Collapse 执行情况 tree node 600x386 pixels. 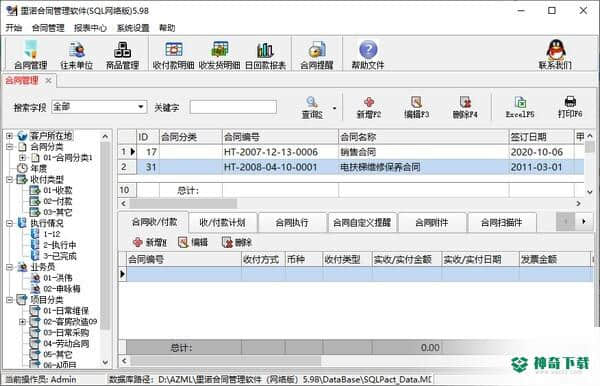coord(10,223)
